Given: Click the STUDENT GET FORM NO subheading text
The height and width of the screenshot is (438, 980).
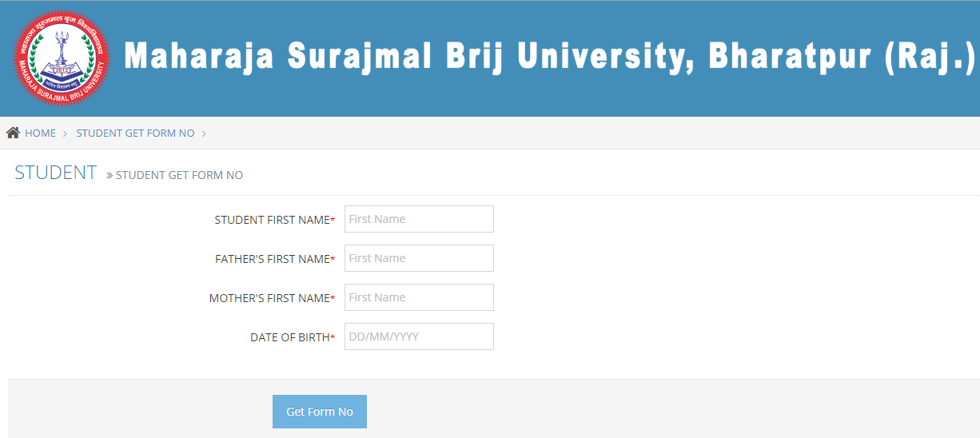Looking at the screenshot, I should [x=179, y=175].
